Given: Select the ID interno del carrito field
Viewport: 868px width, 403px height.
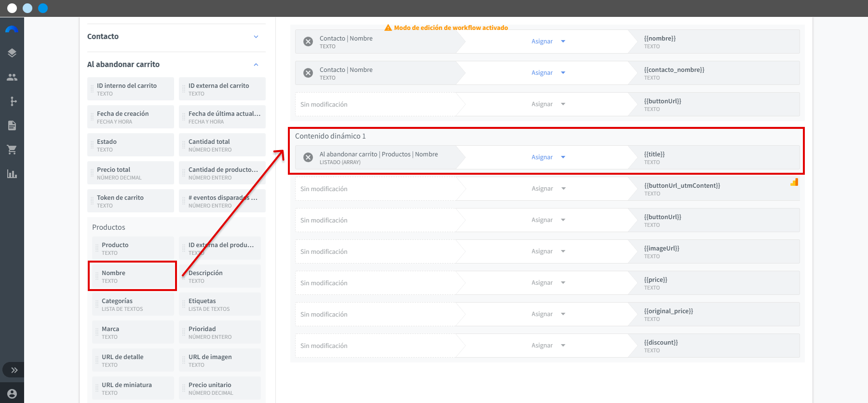Looking at the screenshot, I should tap(131, 89).
